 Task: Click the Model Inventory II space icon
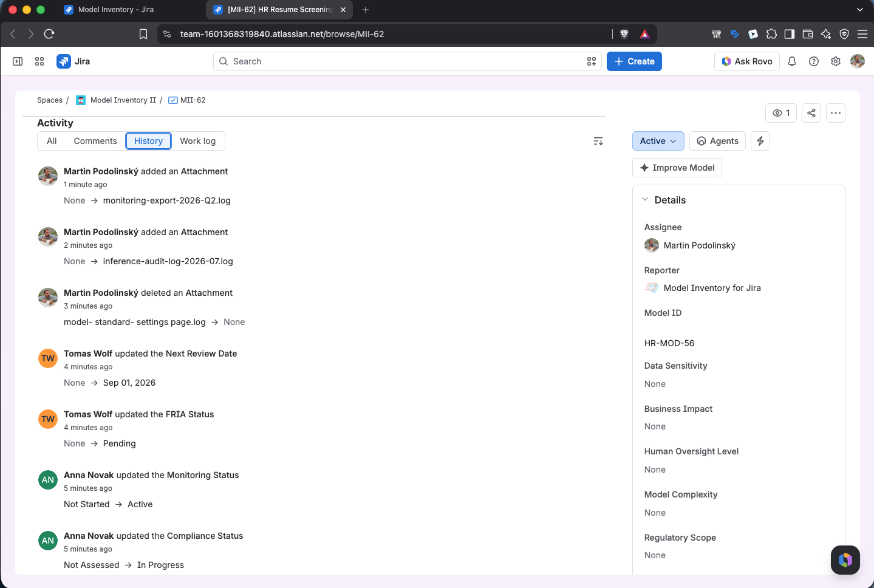tap(81, 100)
